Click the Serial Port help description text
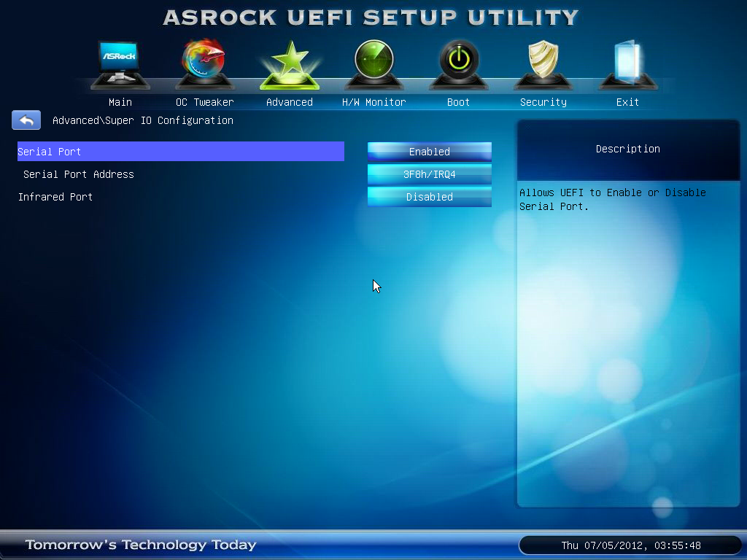 pyautogui.click(x=613, y=200)
